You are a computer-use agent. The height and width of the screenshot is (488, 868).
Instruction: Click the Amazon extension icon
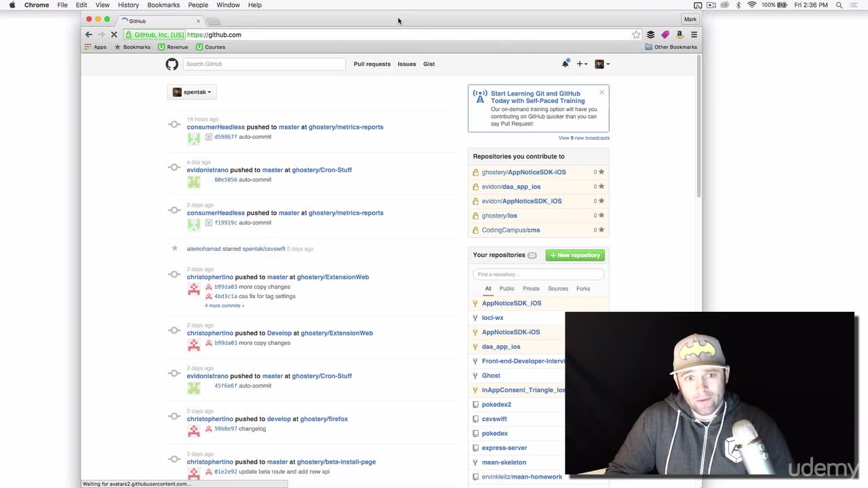click(679, 35)
